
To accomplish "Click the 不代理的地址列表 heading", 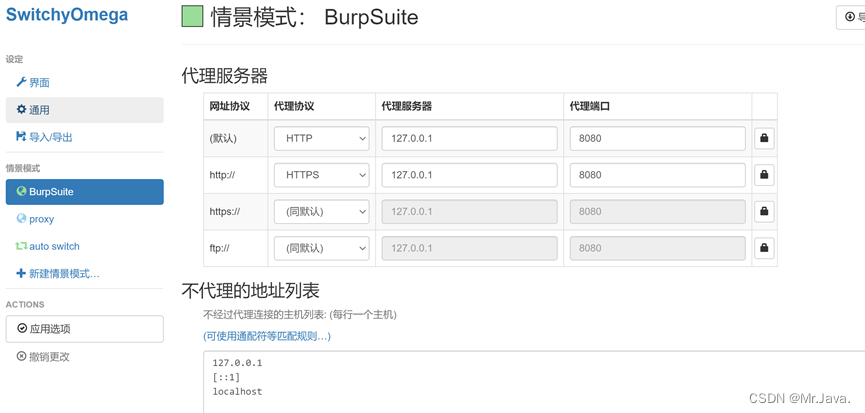I will click(250, 291).
